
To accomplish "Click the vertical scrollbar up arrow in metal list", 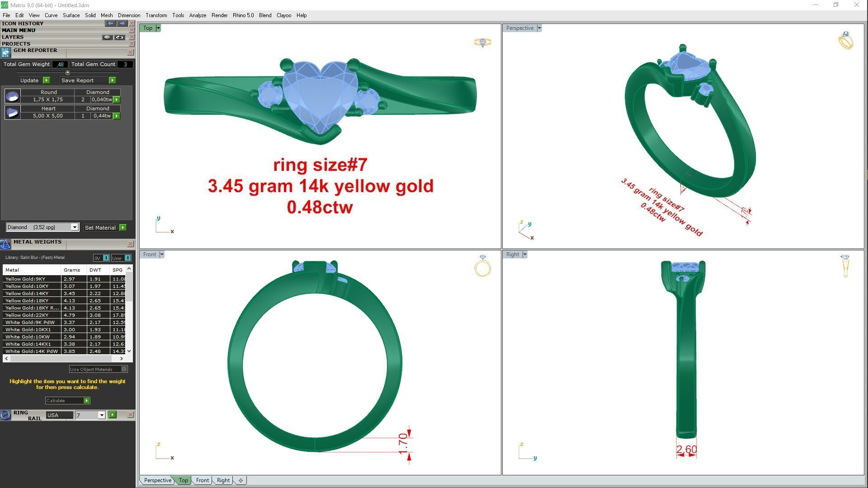I will (x=129, y=268).
